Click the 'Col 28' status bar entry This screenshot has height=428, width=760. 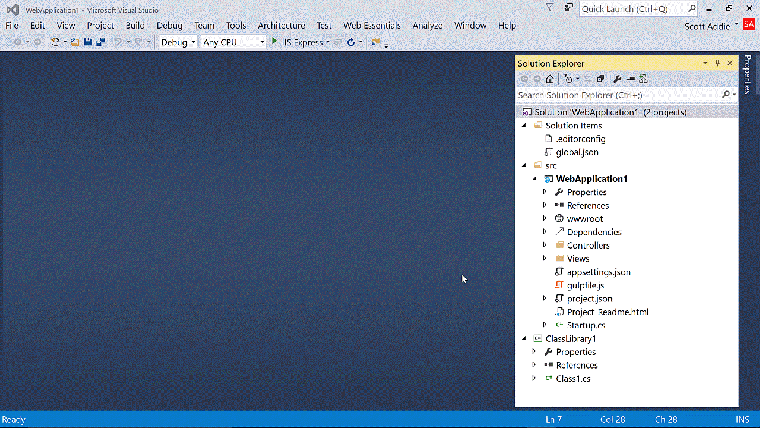613,420
